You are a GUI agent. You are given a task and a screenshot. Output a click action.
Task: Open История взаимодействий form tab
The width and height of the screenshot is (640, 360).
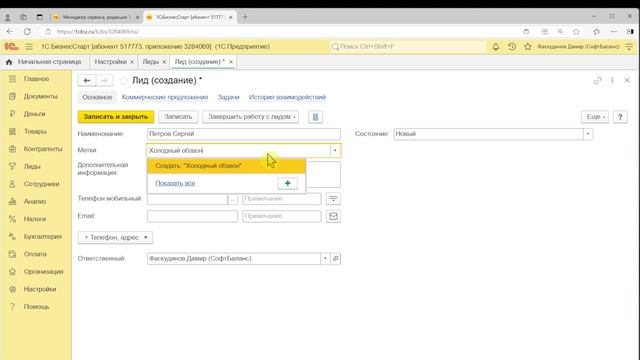(287, 98)
